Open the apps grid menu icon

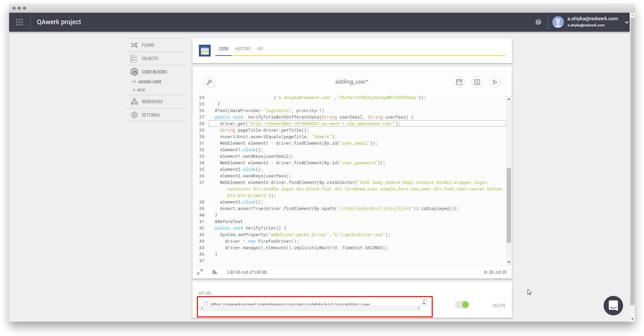20,22
